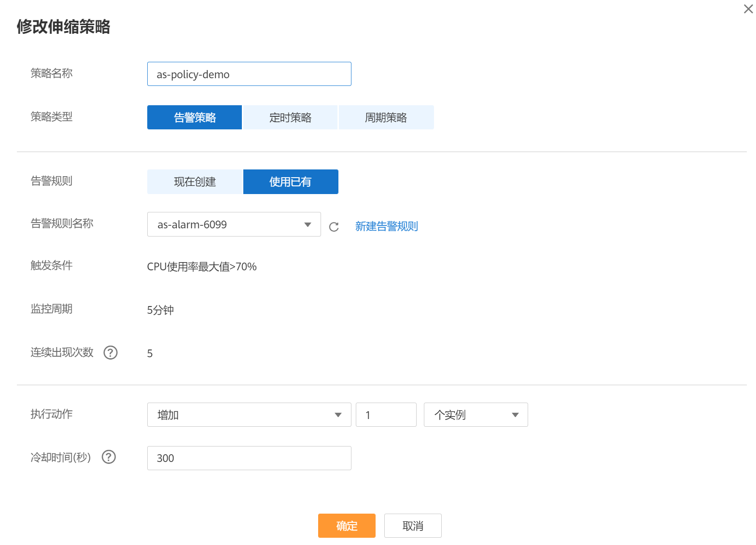The width and height of the screenshot is (756, 545).
Task: Click the 新建告警规则 link
Action: (386, 226)
